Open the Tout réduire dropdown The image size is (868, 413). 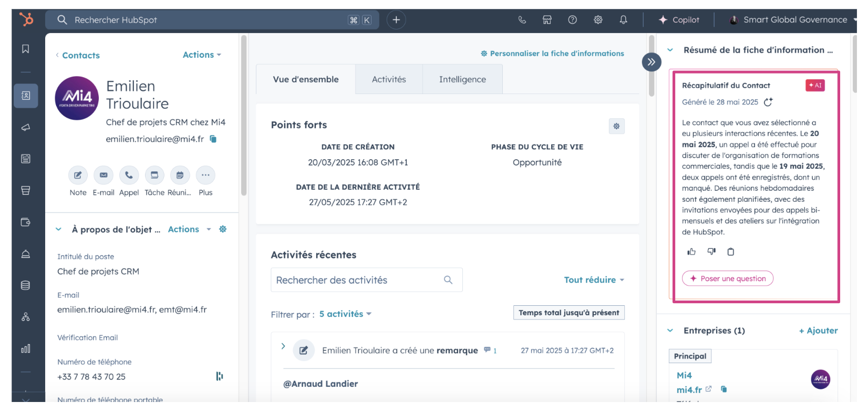pyautogui.click(x=594, y=280)
